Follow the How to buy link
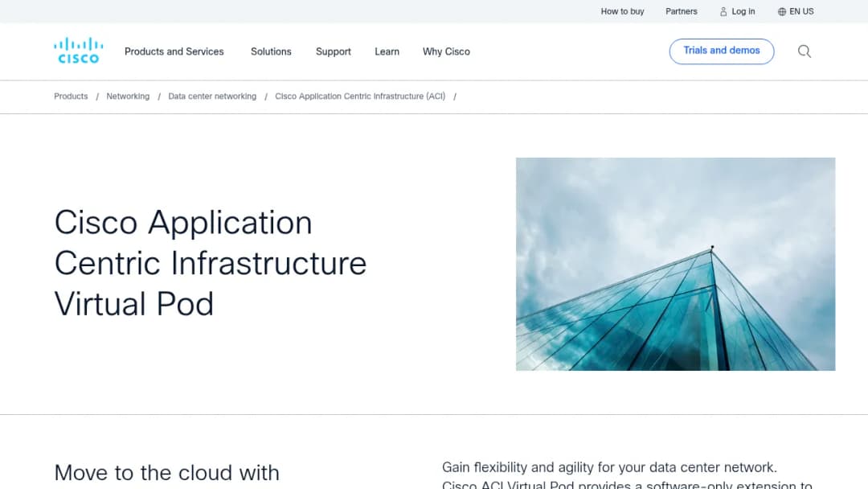 (x=622, y=11)
